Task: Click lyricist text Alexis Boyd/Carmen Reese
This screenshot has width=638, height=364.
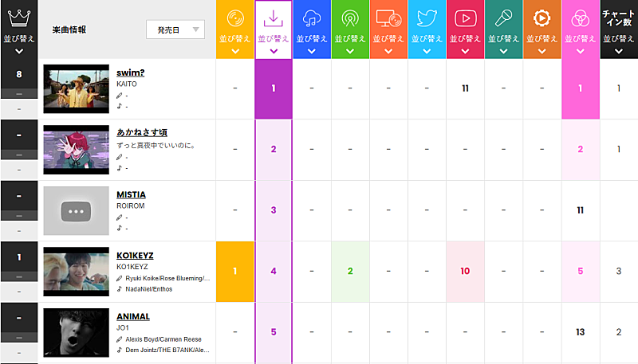Action: click(163, 339)
